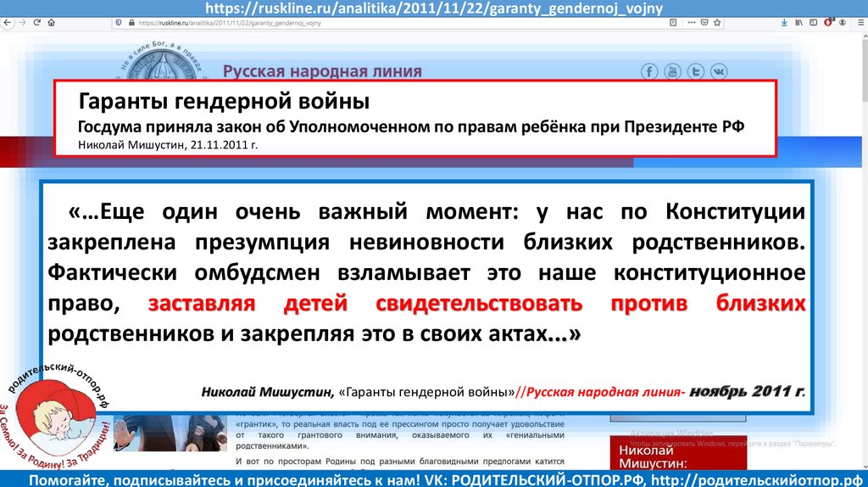This screenshot has width=868, height=487.
Task: Click the Русская народная линия site title
Action: tap(322, 71)
